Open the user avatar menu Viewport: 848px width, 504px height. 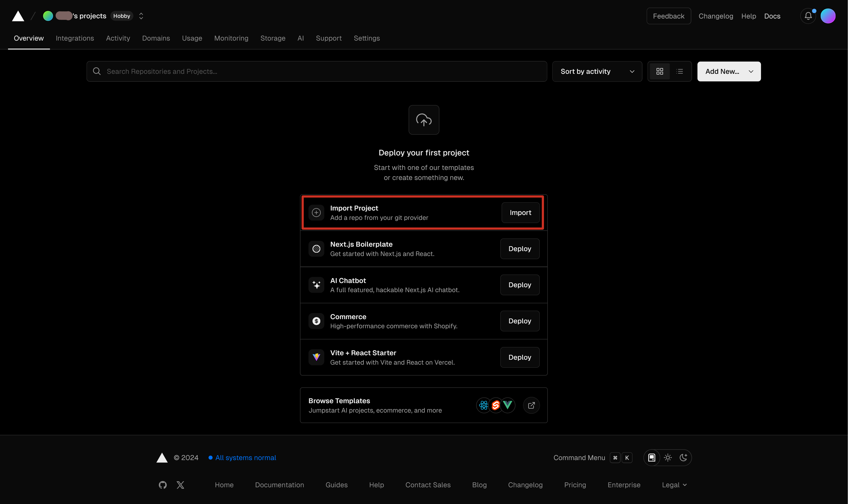click(x=828, y=16)
